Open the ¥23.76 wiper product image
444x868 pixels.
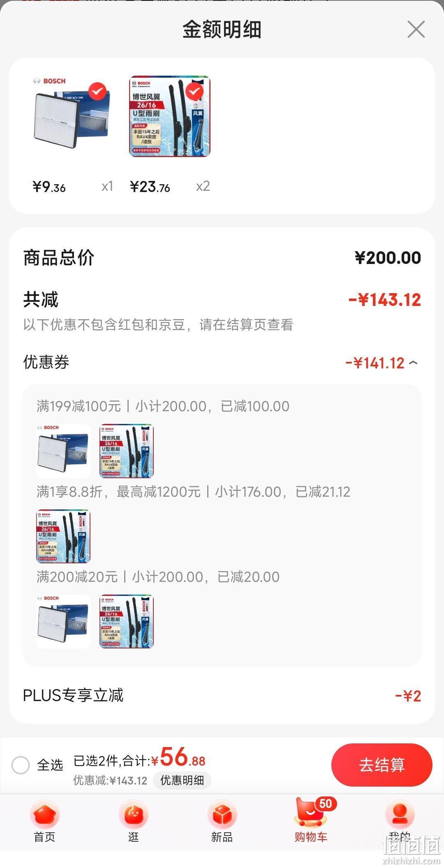coord(170,116)
